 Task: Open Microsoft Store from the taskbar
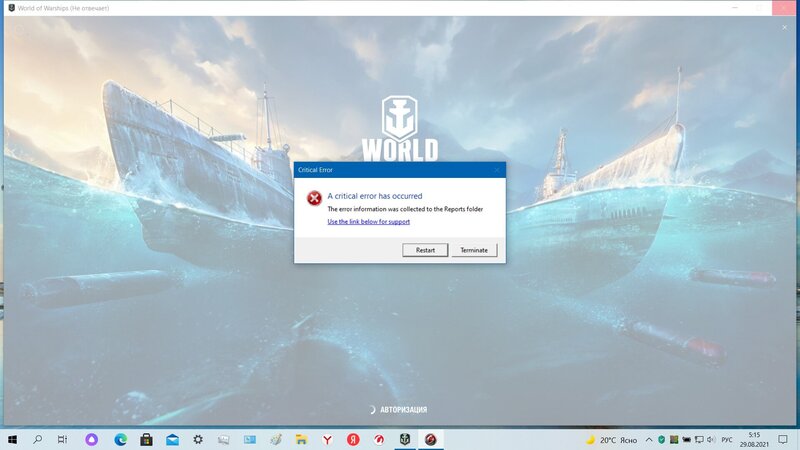146,439
